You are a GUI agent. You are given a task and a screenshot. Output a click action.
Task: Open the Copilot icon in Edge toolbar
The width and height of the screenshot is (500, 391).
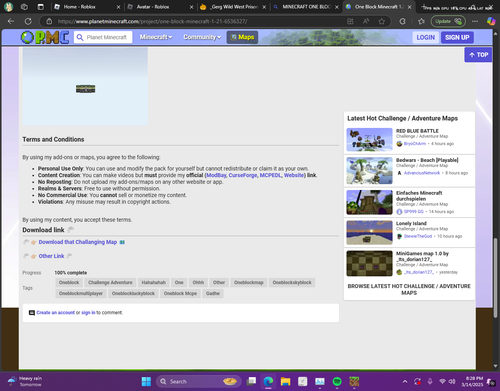point(491,21)
